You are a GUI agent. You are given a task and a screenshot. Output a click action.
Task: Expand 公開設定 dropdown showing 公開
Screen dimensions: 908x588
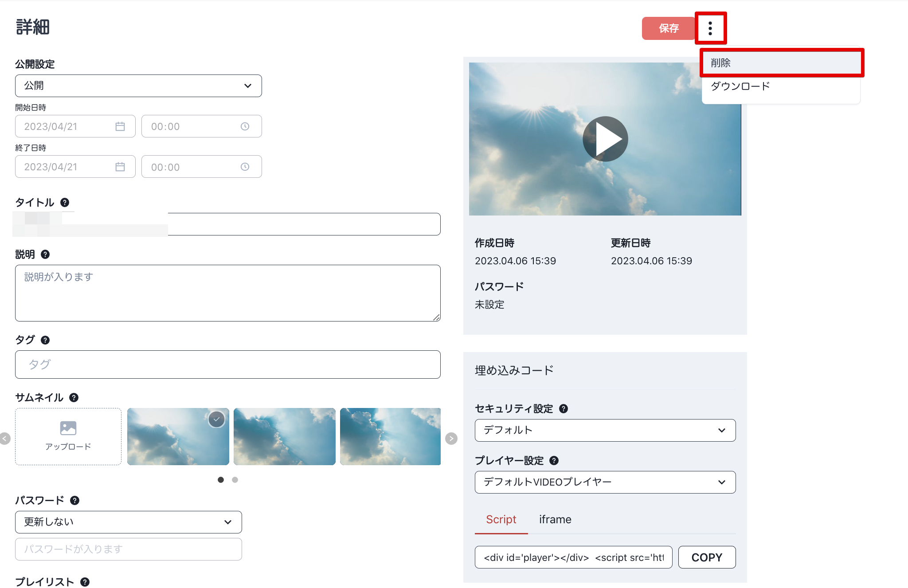138,86
